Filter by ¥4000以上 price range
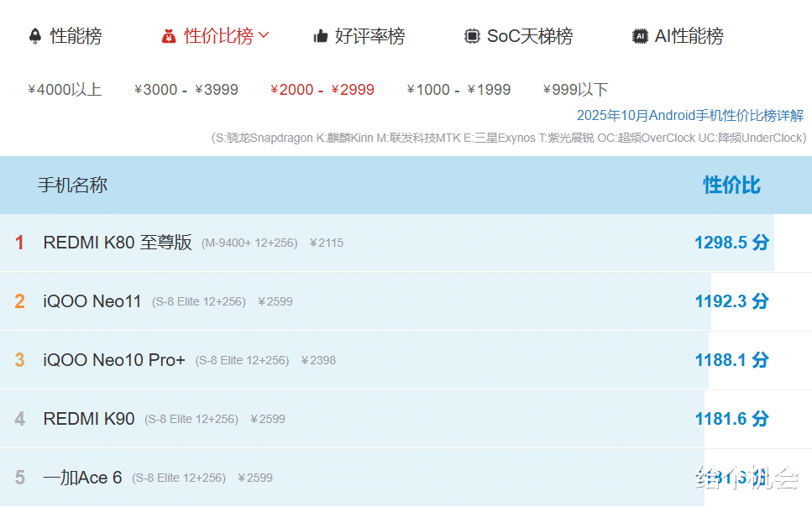The height and width of the screenshot is (507, 812). tap(65, 90)
